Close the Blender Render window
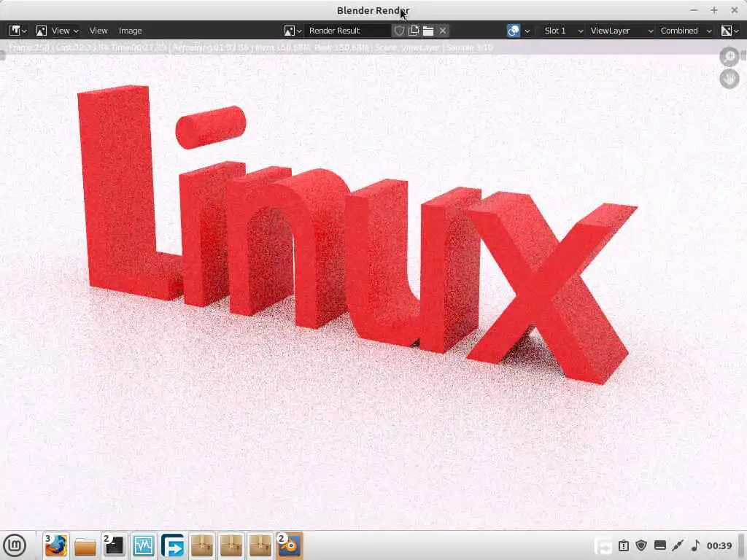Image resolution: width=747 pixels, height=560 pixels. [734, 10]
